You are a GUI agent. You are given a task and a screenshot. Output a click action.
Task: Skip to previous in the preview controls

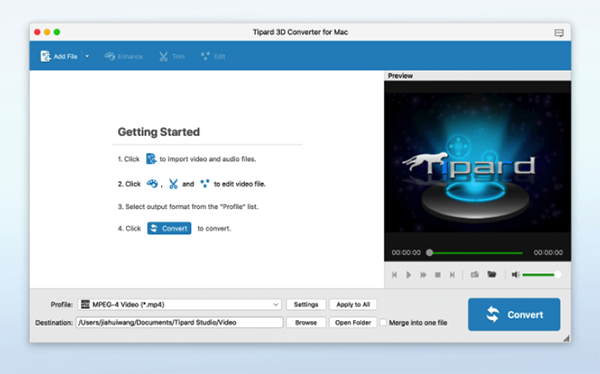click(394, 274)
